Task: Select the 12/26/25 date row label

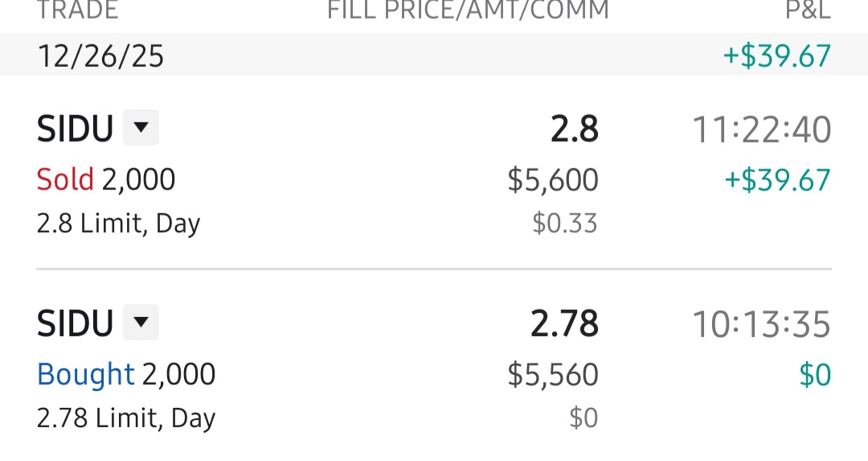Action: 100,56
